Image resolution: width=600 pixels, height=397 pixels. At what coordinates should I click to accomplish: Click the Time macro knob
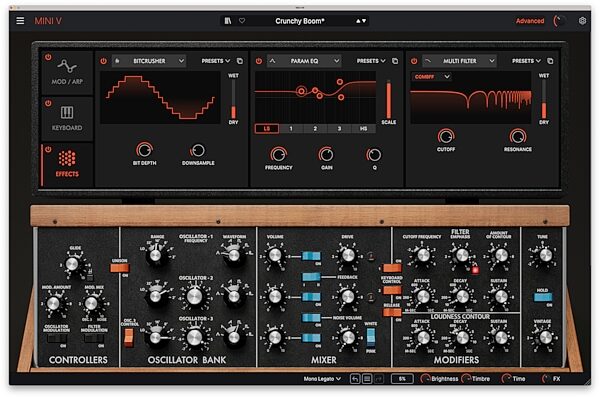pyautogui.click(x=507, y=379)
